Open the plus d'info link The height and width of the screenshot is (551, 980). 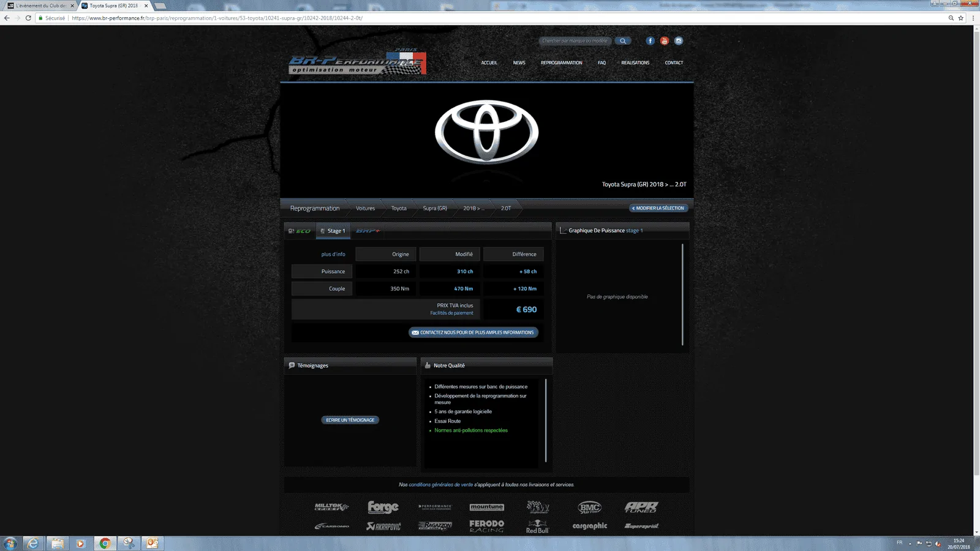[x=333, y=254]
